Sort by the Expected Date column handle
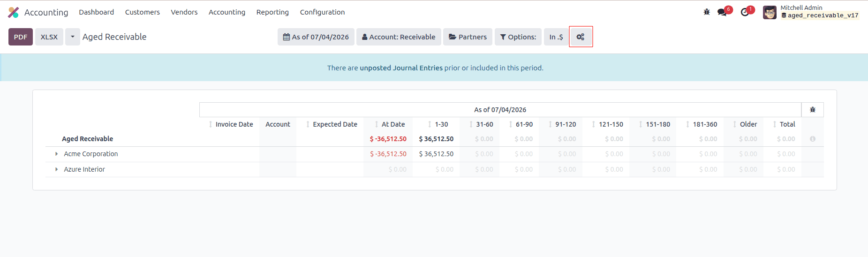This screenshot has width=868, height=257. pos(308,124)
